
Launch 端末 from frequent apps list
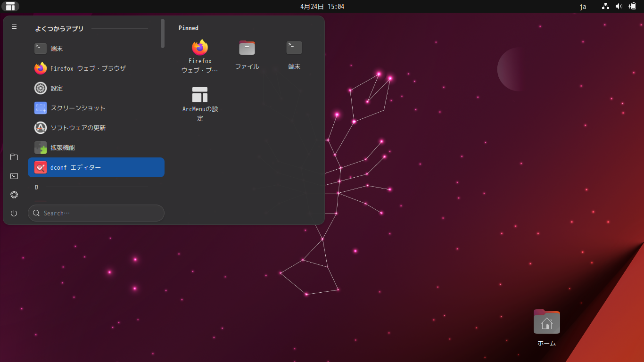tap(96, 49)
